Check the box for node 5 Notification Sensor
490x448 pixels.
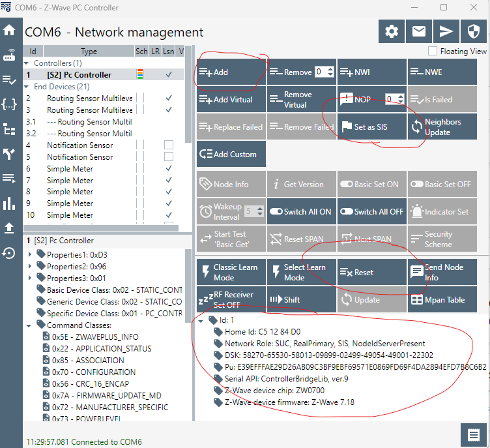point(169,157)
